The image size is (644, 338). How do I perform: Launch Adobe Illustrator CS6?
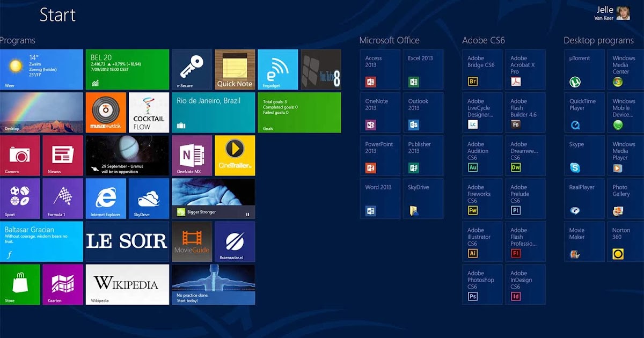pyautogui.click(x=482, y=241)
